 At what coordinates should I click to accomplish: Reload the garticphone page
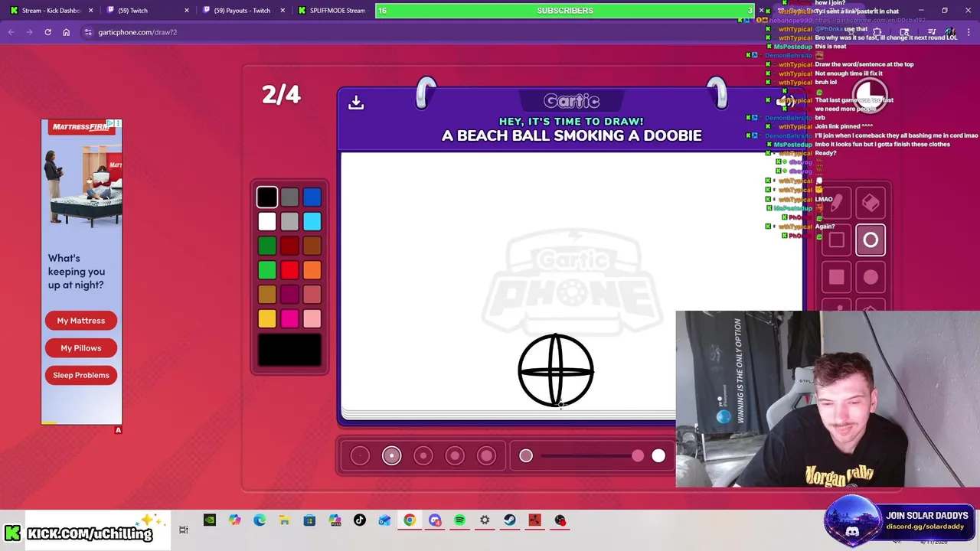47,32
